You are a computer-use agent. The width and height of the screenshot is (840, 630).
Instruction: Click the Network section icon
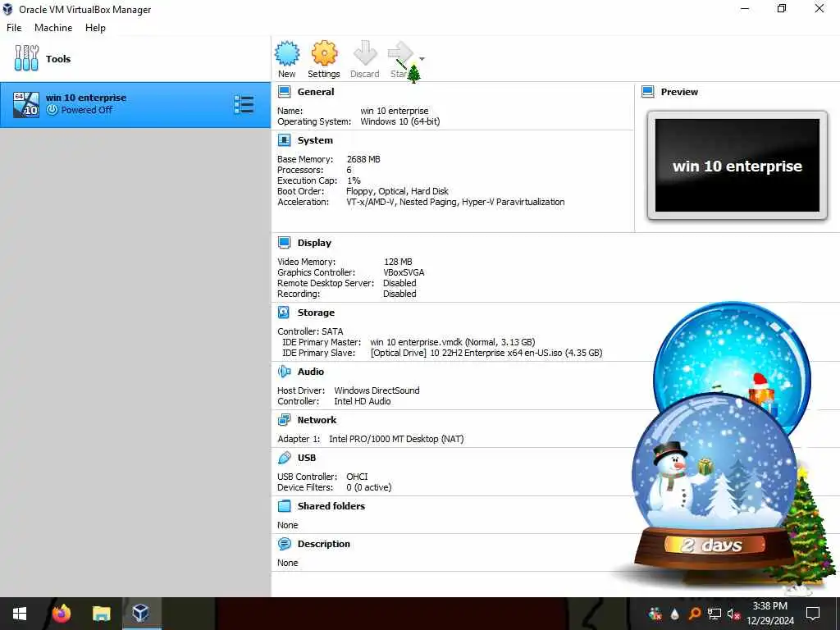(x=284, y=420)
